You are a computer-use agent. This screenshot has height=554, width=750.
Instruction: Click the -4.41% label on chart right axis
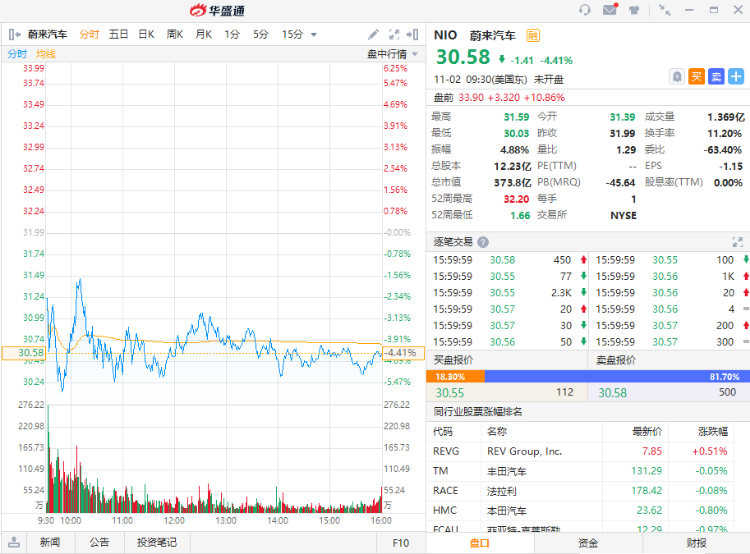pos(403,353)
